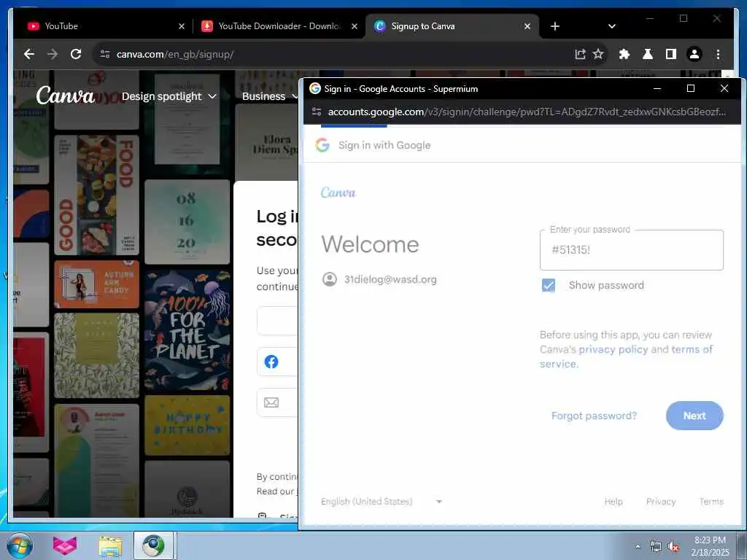Click the muted volume tray icon

[x=673, y=547]
